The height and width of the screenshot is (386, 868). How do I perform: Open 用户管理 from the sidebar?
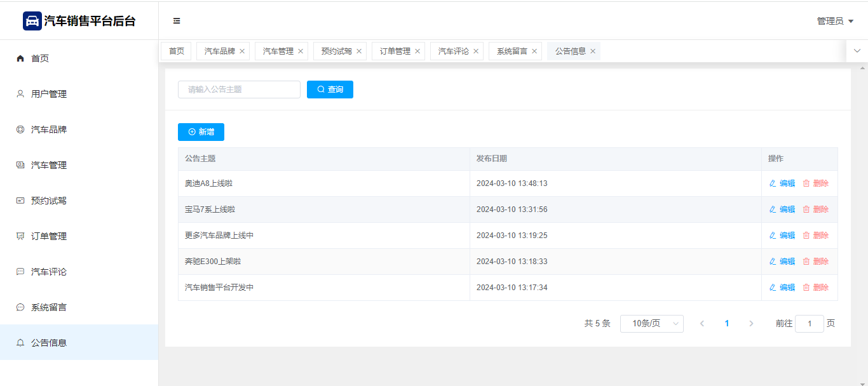coord(49,94)
